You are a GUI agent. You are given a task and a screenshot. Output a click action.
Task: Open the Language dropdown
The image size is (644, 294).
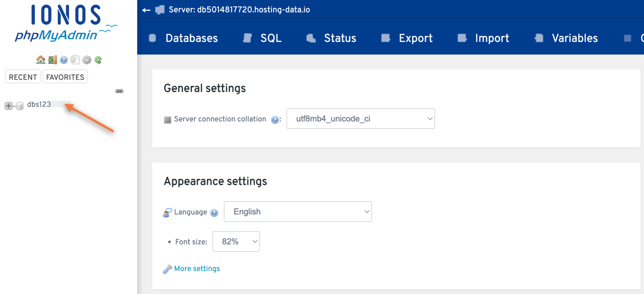[298, 211]
